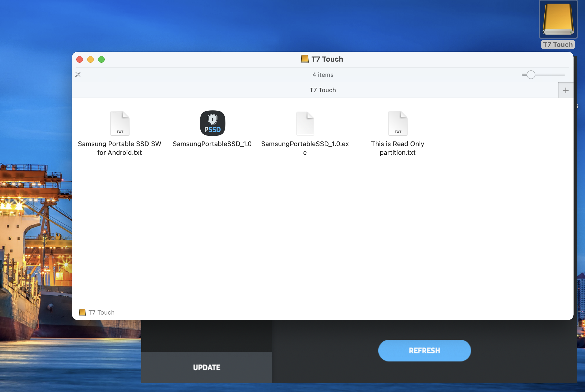Click the T7 Touch drive icon on desktop
This screenshot has height=392, width=585.
[x=558, y=20]
